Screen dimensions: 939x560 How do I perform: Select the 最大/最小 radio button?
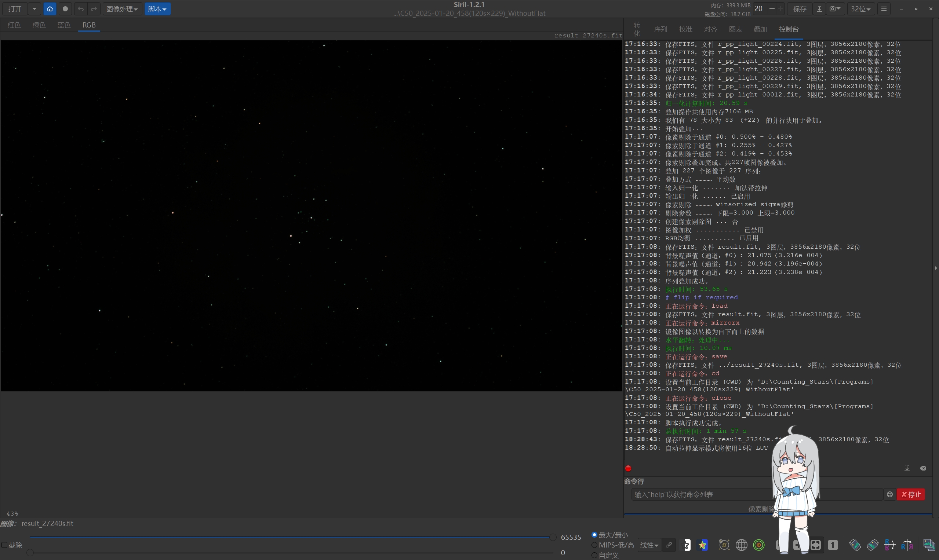pyautogui.click(x=594, y=535)
